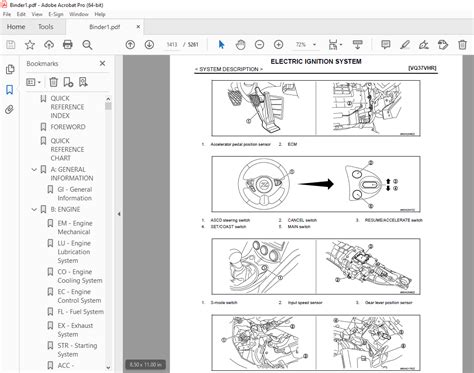Add a sticky note comment
This screenshot has height=373, width=474.
tap(386, 45)
